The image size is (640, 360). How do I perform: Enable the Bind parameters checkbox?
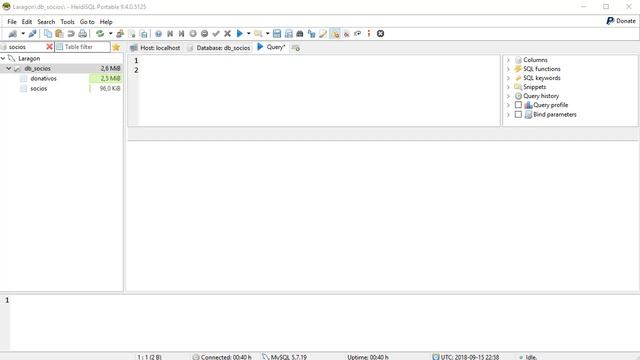pyautogui.click(x=518, y=115)
